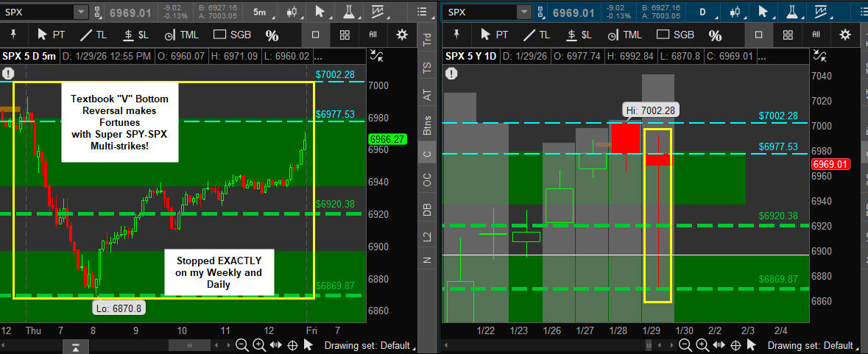Click the All button in left chart toolbar

click(373, 35)
